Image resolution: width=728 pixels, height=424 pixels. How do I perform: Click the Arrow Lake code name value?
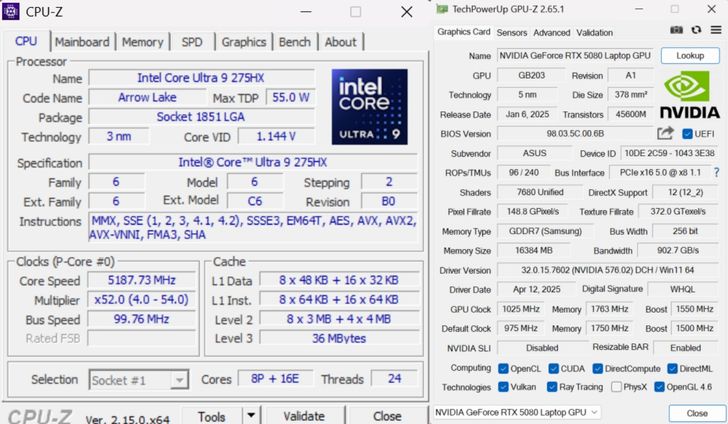click(x=147, y=98)
